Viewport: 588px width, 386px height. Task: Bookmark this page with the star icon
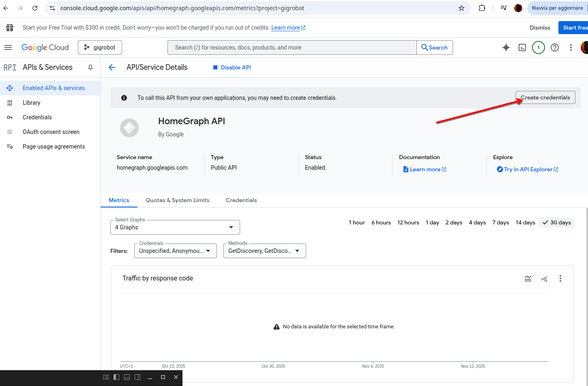(461, 8)
